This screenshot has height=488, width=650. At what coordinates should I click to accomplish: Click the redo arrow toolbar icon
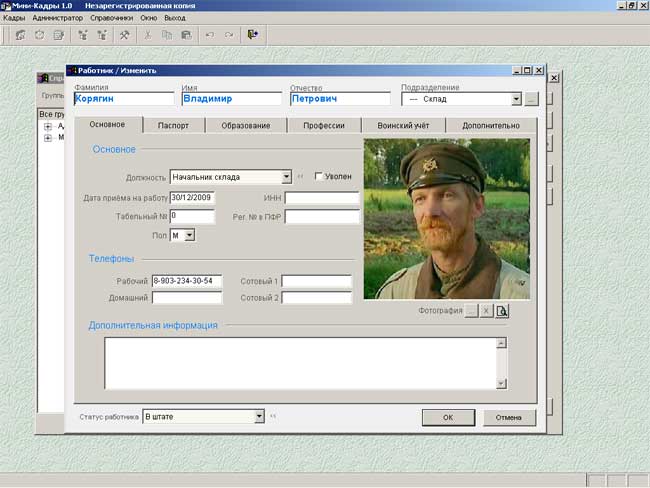pos(229,35)
